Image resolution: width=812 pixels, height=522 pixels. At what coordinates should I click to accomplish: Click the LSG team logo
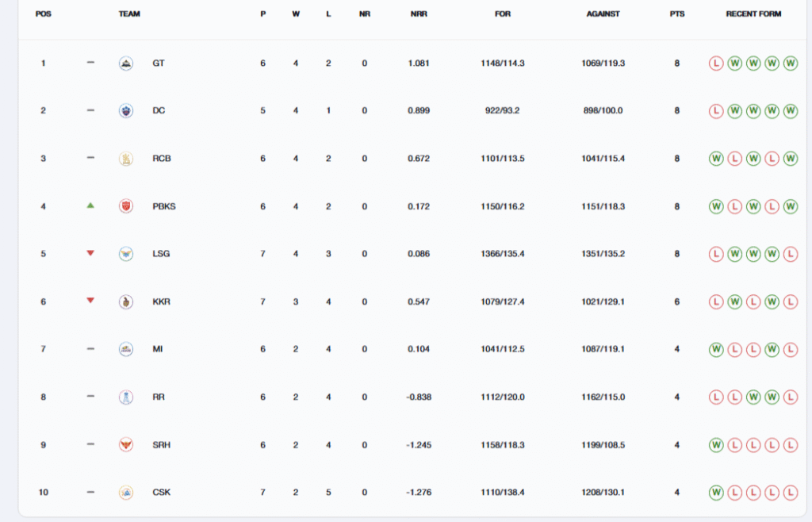tap(125, 253)
